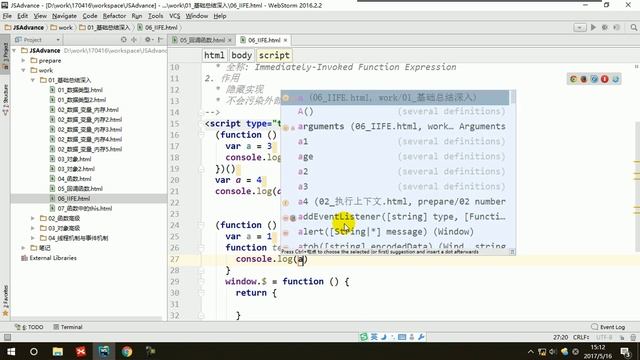Screen dimensions: 640x360
Task: Click the work breadcrumb in navigation bar
Action: (x=62, y=27)
